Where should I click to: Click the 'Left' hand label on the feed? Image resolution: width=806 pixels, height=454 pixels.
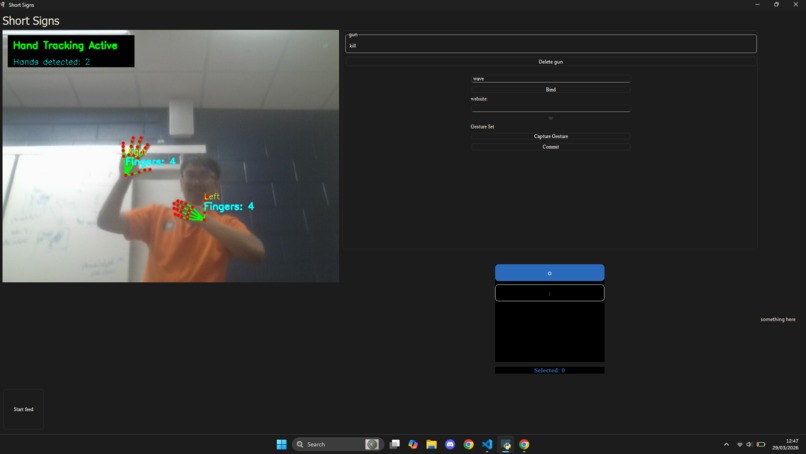tap(212, 196)
